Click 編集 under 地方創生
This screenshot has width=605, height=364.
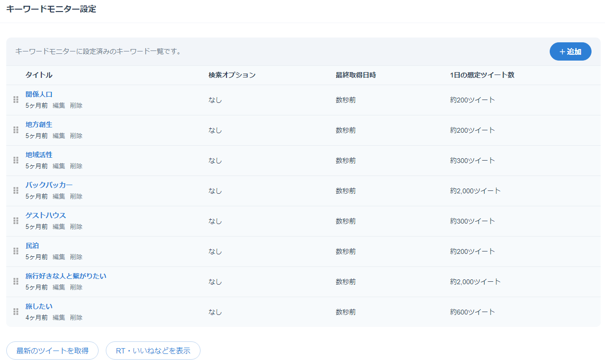[59, 136]
